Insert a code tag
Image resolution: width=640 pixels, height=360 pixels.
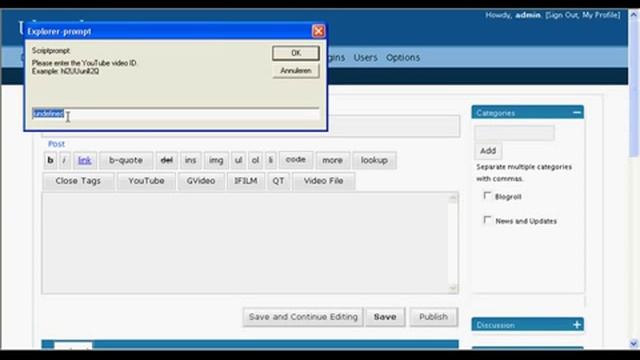pyautogui.click(x=296, y=160)
